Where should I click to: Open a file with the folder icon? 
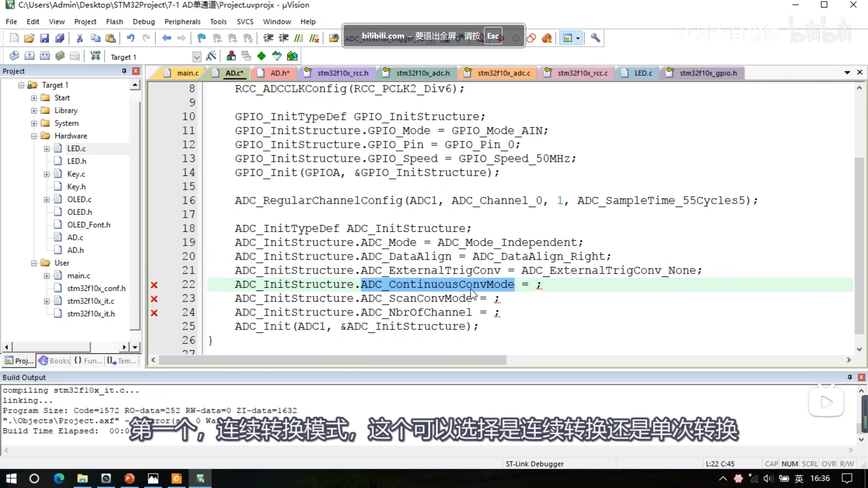[29, 38]
